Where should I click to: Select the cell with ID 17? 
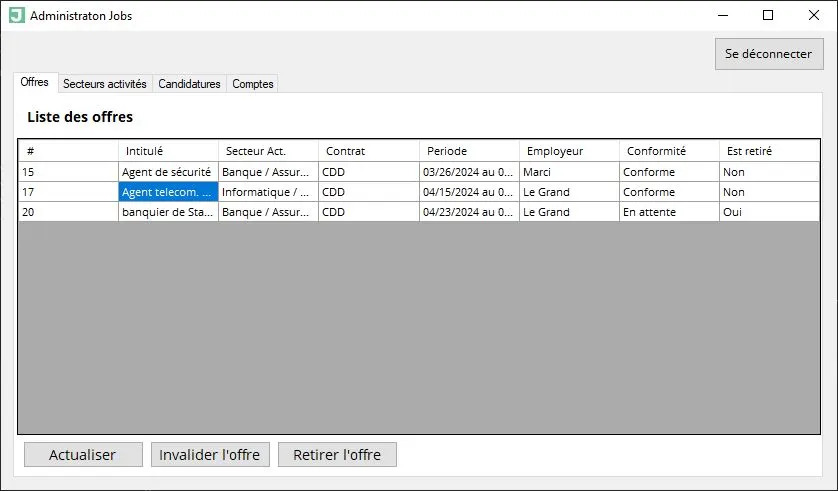68,192
